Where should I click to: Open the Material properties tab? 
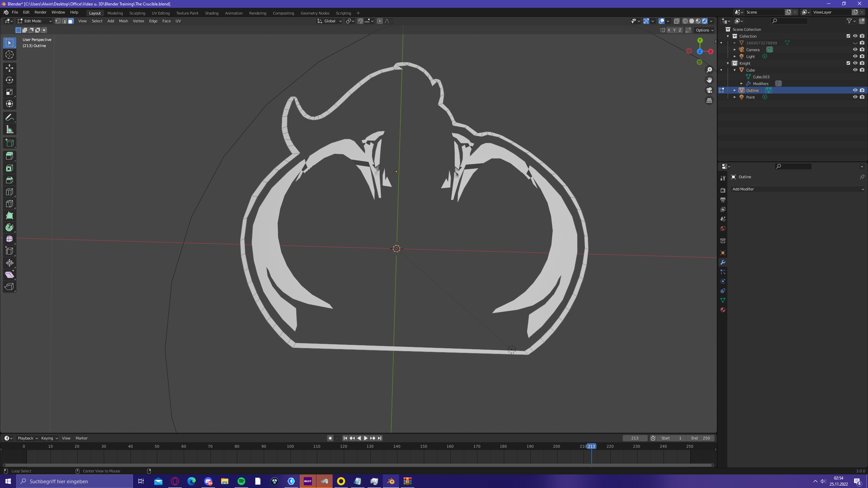click(723, 310)
